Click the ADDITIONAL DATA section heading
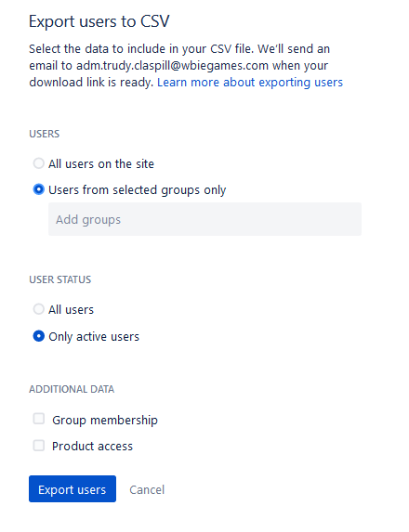This screenshot has width=409, height=532. [72, 389]
